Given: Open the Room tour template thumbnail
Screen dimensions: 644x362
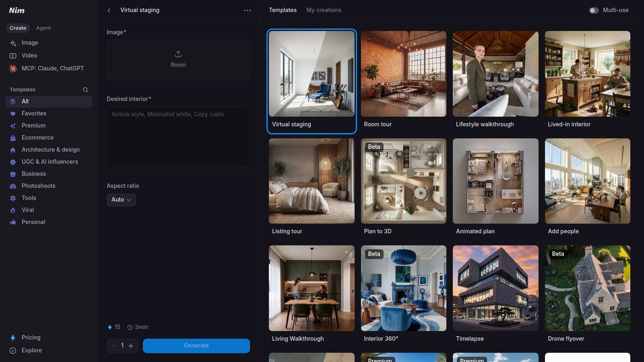Looking at the screenshot, I should tap(404, 74).
